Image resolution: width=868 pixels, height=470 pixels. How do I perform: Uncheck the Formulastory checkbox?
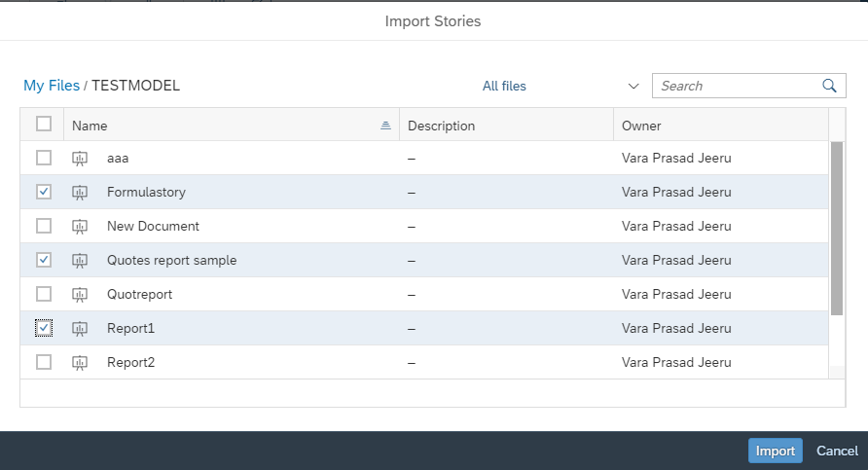(44, 192)
